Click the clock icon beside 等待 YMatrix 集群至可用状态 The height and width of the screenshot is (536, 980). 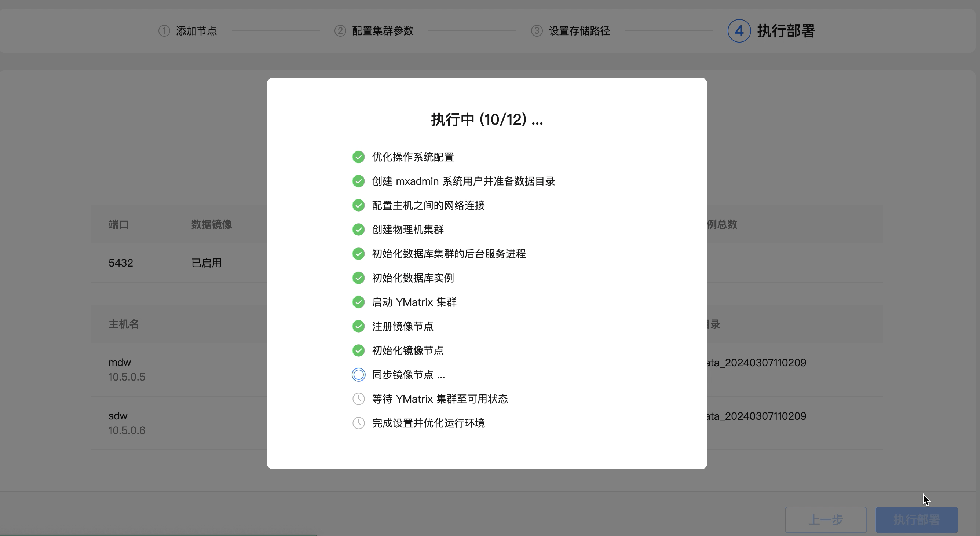tap(358, 399)
